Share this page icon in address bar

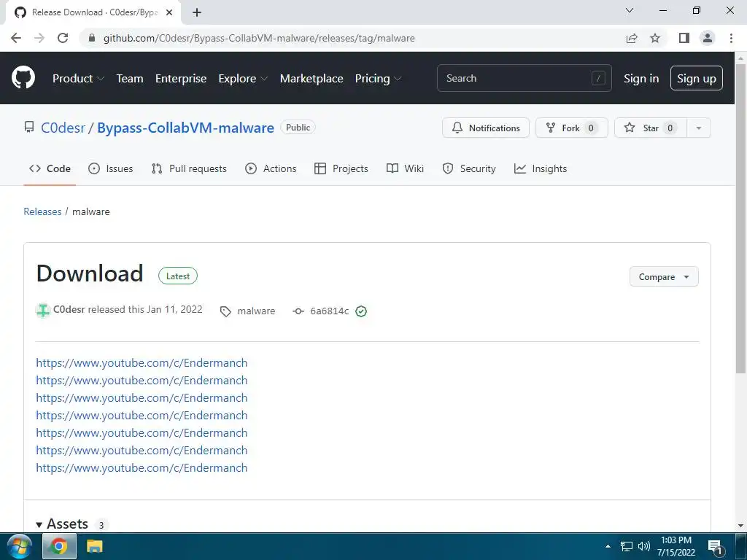pyautogui.click(x=632, y=38)
